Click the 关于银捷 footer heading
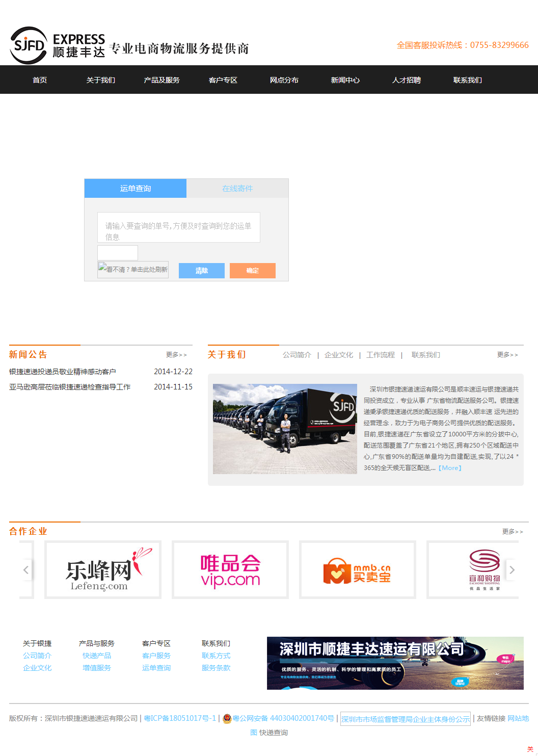This screenshot has height=756, width=538. pos(37,643)
